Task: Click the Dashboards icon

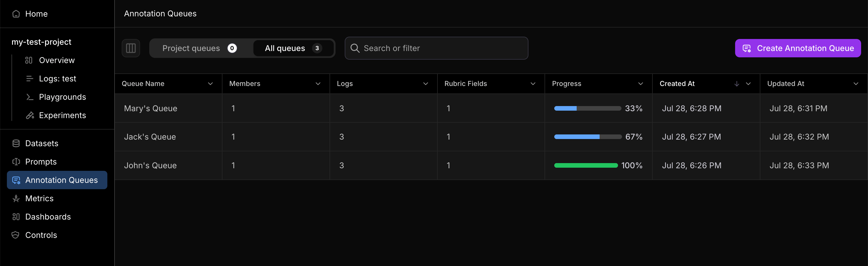Action: pyautogui.click(x=16, y=217)
